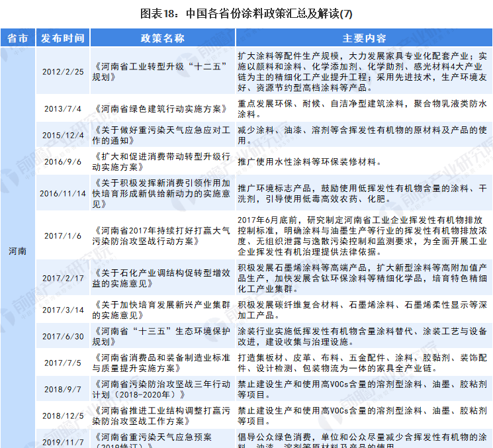
Task: Click the date 2015/12/4
Action: (x=62, y=135)
